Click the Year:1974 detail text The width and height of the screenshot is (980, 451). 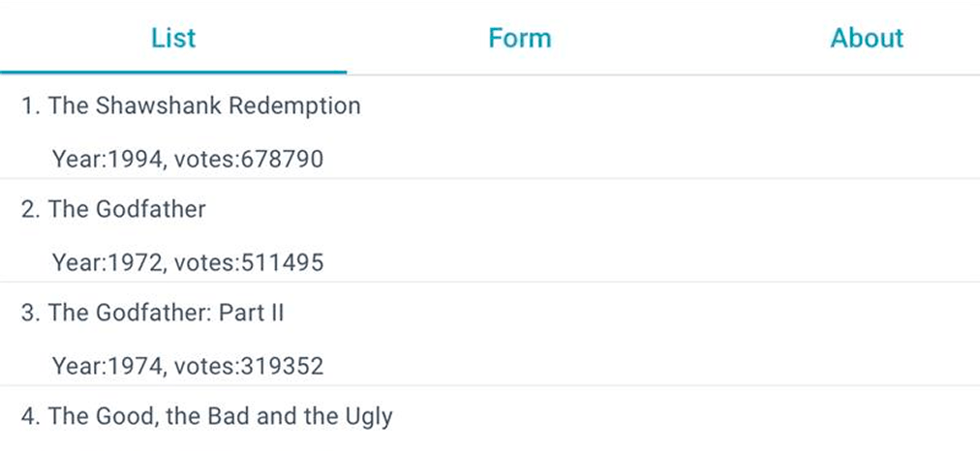point(105,366)
